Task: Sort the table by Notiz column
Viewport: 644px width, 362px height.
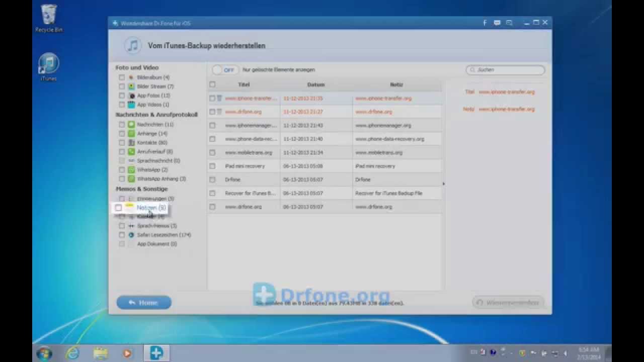Action: tap(396, 84)
